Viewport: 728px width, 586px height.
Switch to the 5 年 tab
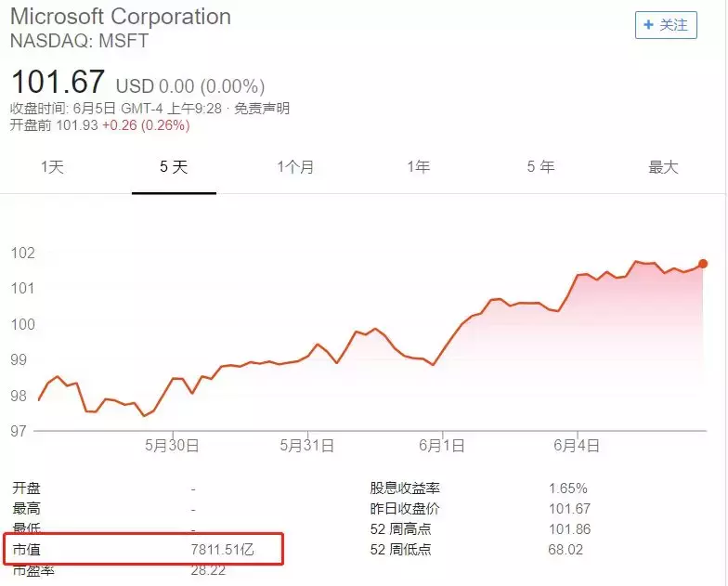pyautogui.click(x=540, y=167)
